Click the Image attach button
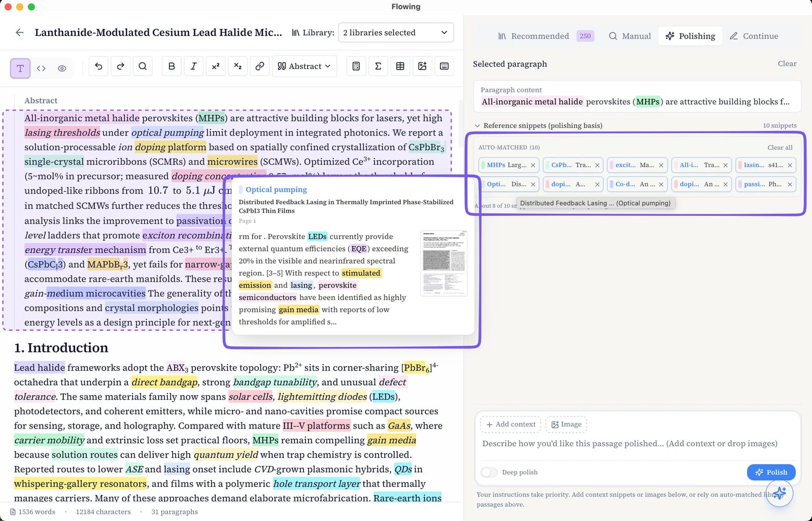The width and height of the screenshot is (812, 521). point(566,425)
